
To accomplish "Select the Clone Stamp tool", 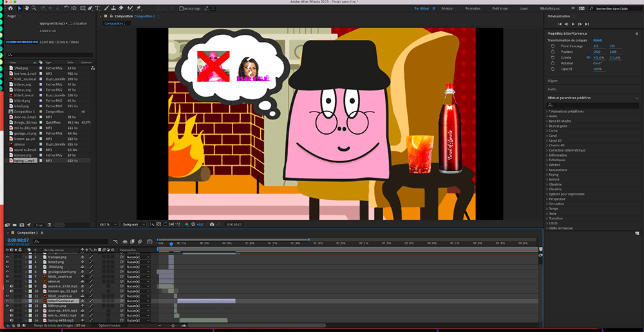I will point(113,8).
